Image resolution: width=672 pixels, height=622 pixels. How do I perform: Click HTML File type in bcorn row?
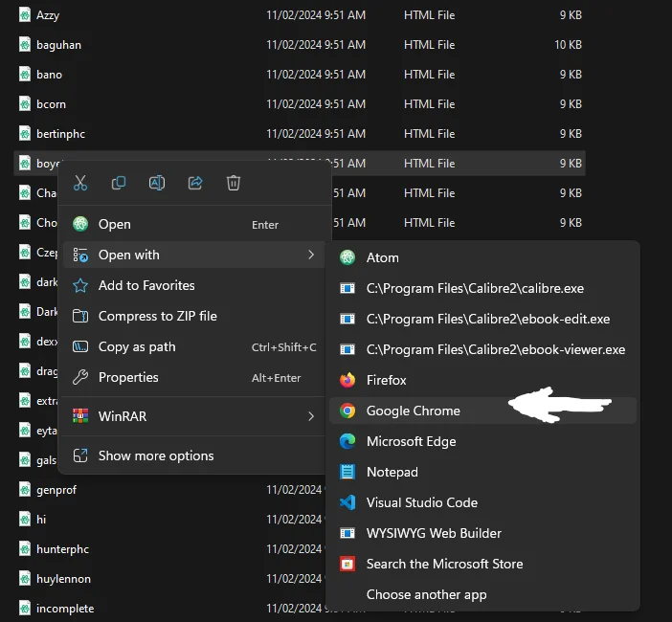pos(429,104)
